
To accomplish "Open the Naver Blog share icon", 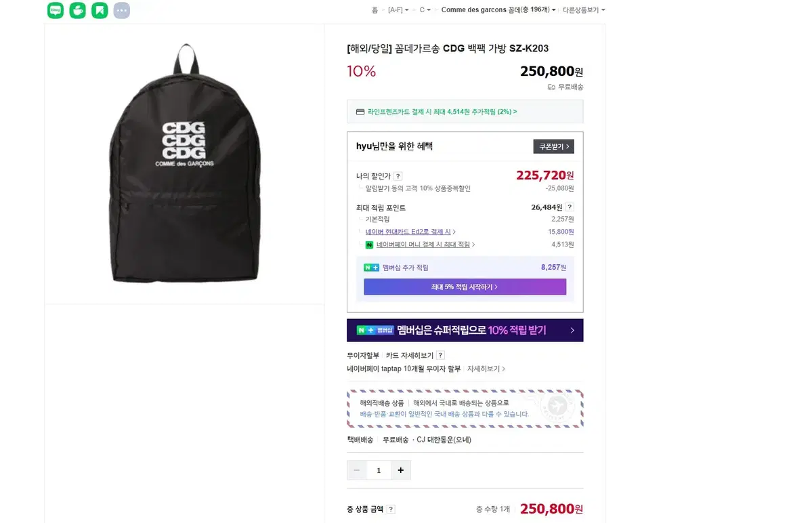I will click(x=55, y=10).
